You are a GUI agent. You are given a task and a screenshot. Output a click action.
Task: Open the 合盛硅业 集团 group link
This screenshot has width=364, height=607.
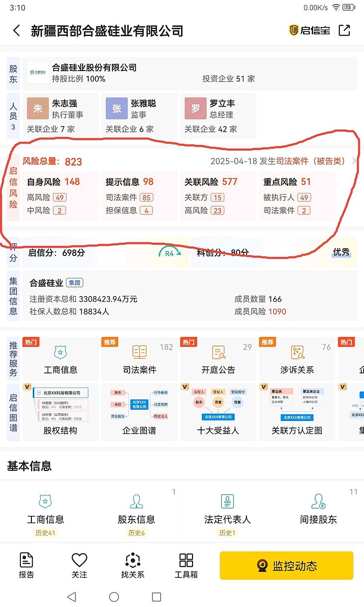(x=56, y=283)
